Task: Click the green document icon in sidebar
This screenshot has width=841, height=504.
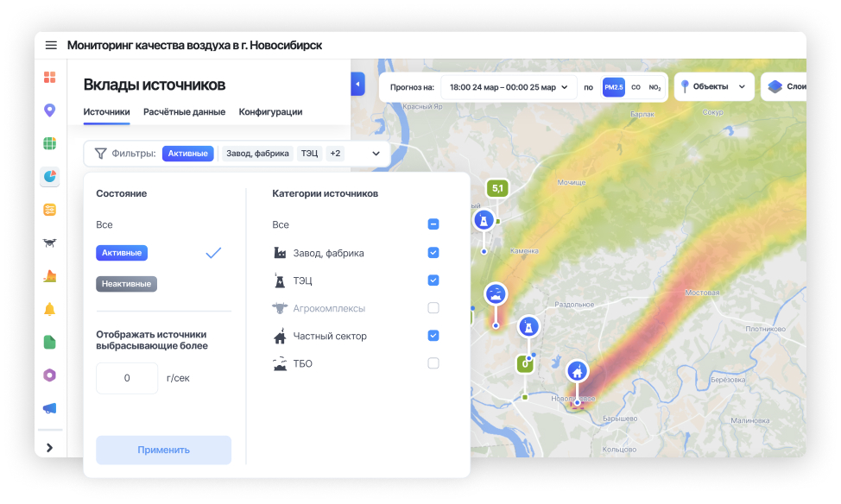Action: tap(49, 342)
